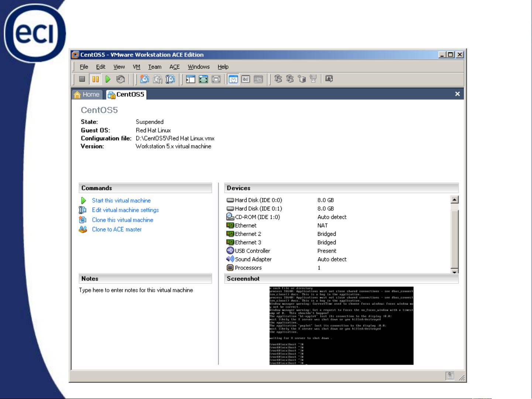This screenshot has width=532, height=399.
Task: Click Clone to ACE master link
Action: [x=117, y=229]
